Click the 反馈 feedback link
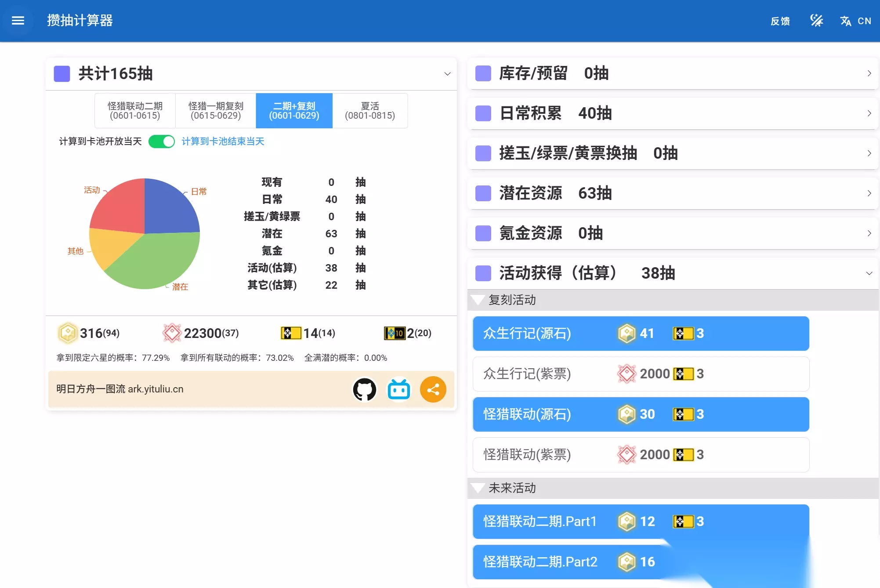The width and height of the screenshot is (880, 588). [780, 21]
